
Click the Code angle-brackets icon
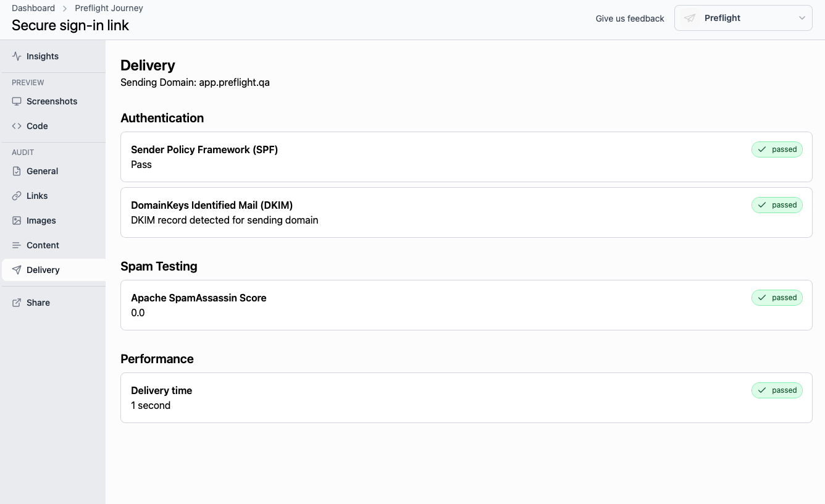click(16, 125)
